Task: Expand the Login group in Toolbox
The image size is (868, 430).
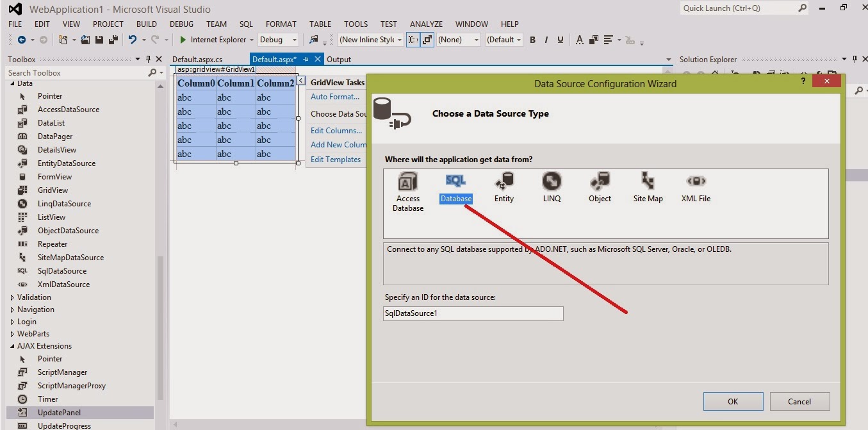Action: click(12, 322)
